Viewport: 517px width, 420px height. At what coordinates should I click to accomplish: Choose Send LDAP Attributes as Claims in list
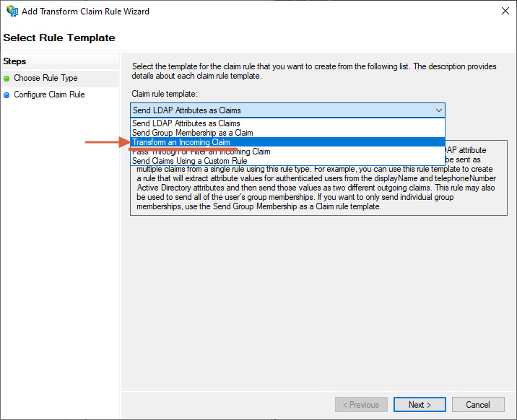(287, 123)
